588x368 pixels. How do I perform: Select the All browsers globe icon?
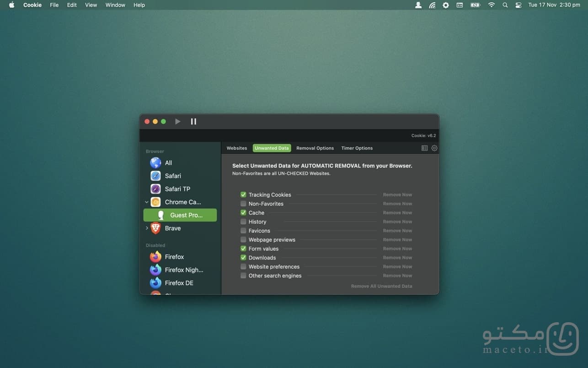[155, 163]
